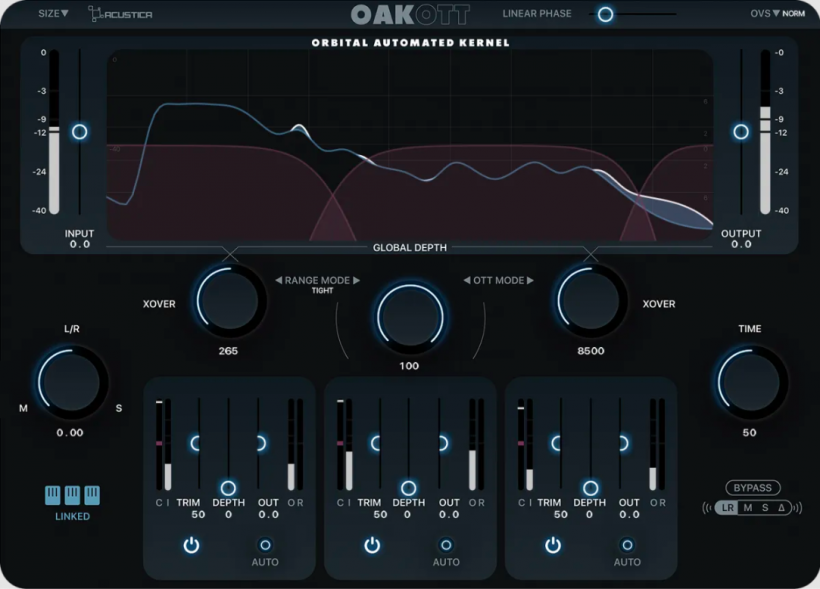This screenshot has height=589, width=820.
Task: Click the high XOVER knob set to 8500
Action: [x=590, y=301]
